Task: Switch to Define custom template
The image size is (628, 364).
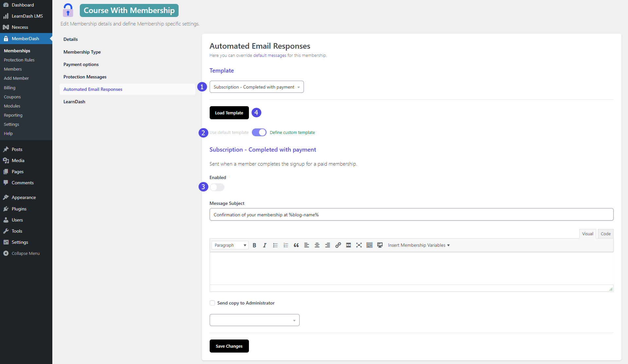Action: point(259,132)
